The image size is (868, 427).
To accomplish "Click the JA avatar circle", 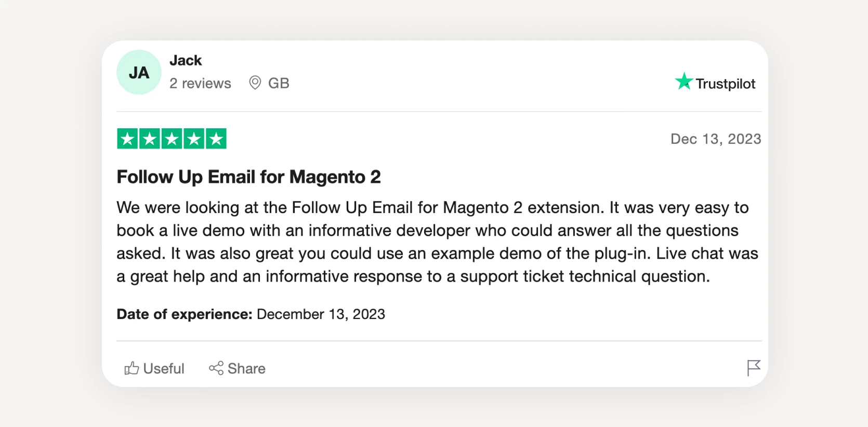I will pyautogui.click(x=139, y=72).
